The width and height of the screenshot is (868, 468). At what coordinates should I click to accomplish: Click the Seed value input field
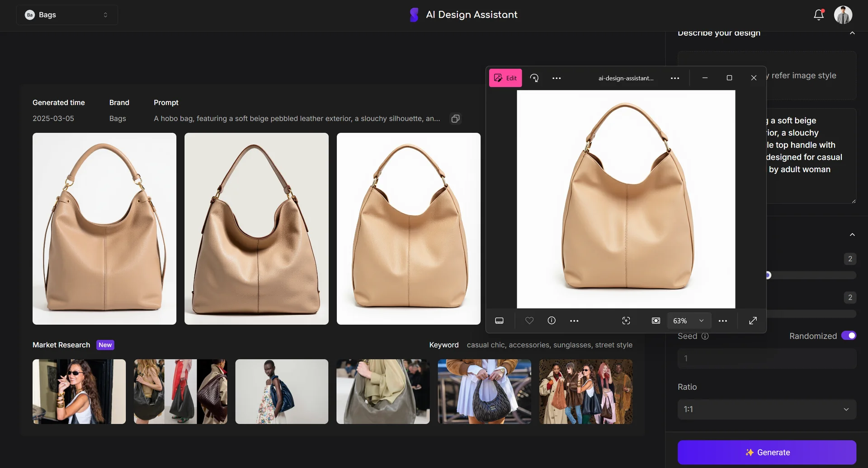(766, 358)
